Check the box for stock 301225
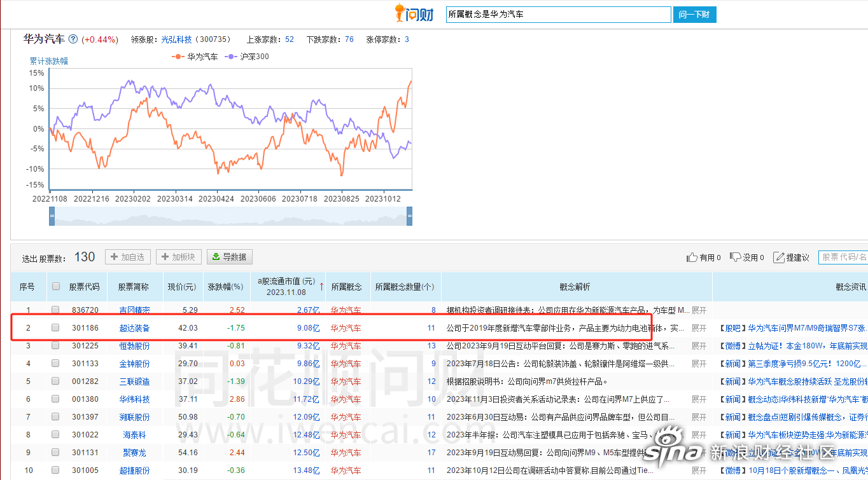The height and width of the screenshot is (480, 868). click(x=56, y=346)
